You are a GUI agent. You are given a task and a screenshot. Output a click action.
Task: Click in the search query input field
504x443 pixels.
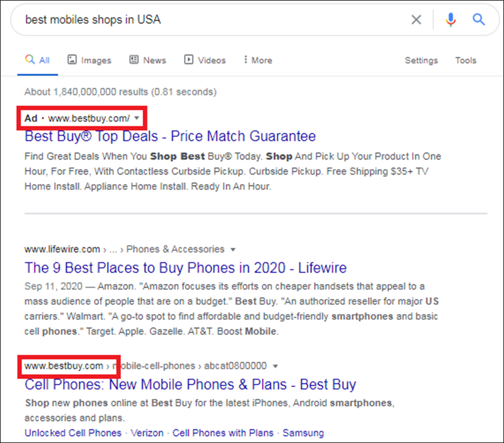click(x=212, y=20)
